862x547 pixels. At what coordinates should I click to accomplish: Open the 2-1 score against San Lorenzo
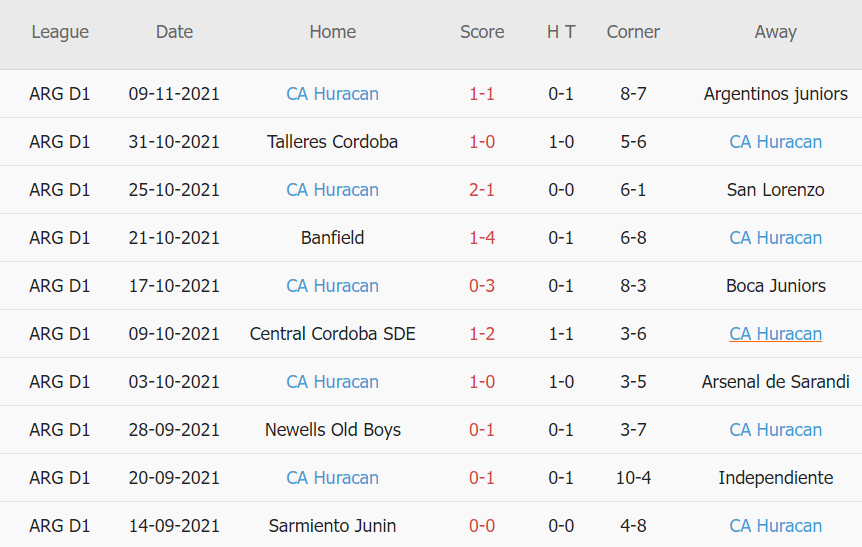pyautogui.click(x=482, y=190)
